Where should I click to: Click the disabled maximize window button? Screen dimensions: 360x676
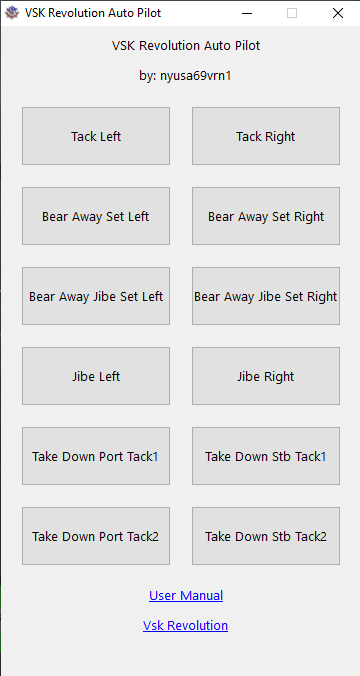point(292,13)
